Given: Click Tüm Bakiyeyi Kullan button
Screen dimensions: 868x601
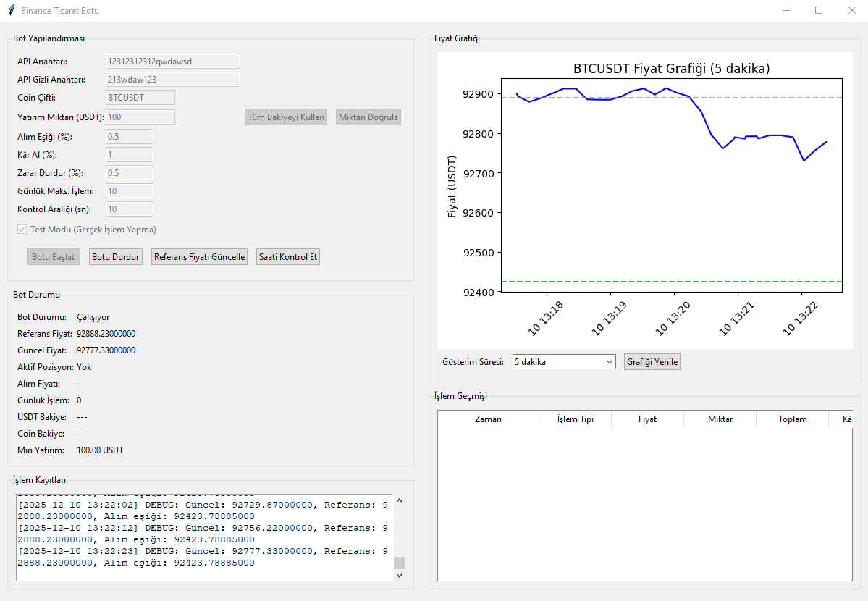Looking at the screenshot, I should pyautogui.click(x=286, y=117).
